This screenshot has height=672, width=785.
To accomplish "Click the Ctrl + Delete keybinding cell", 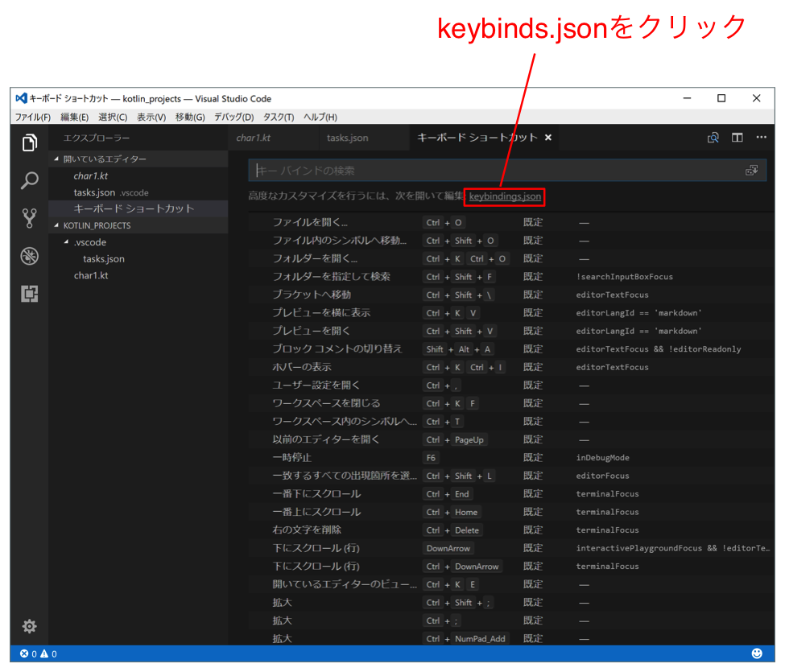I will [x=453, y=530].
